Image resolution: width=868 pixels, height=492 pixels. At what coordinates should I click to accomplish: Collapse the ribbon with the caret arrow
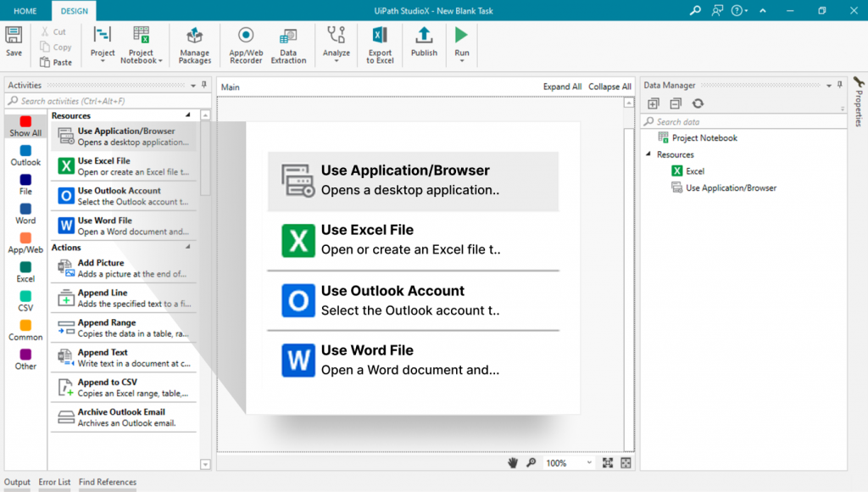coord(763,10)
